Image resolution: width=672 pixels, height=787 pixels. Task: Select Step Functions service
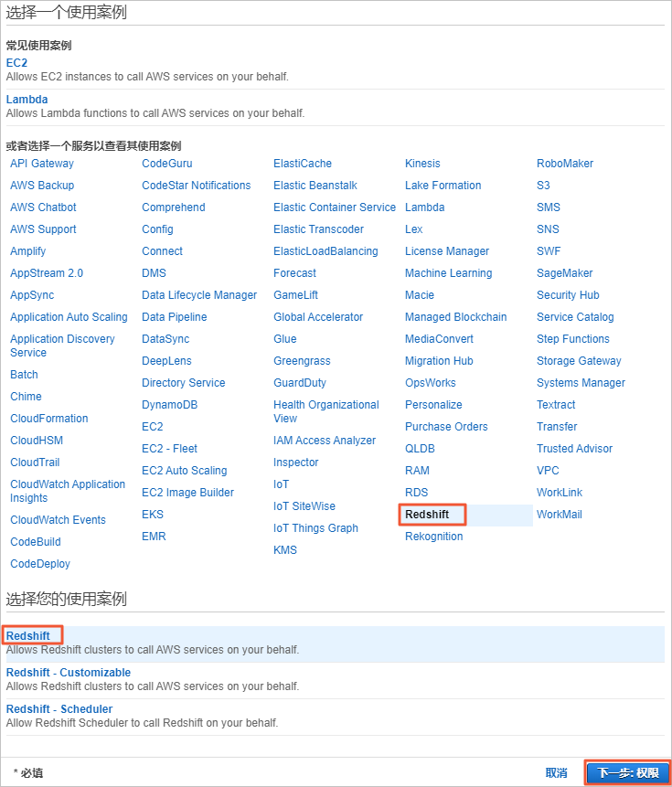pos(573,339)
